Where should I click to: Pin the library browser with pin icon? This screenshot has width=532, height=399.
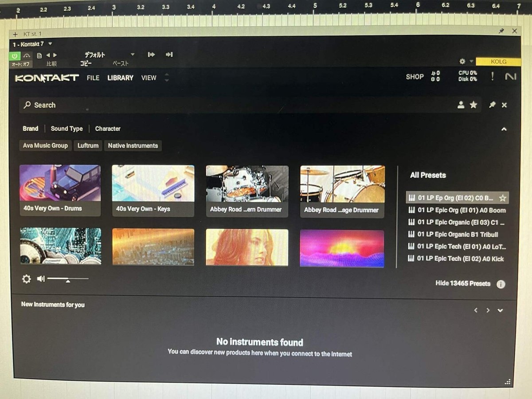(492, 105)
